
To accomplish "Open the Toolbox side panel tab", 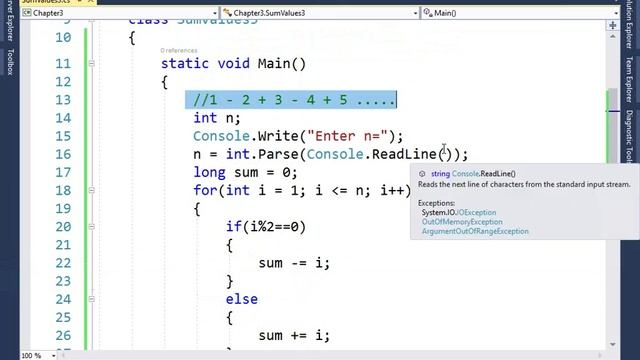I will [x=10, y=62].
